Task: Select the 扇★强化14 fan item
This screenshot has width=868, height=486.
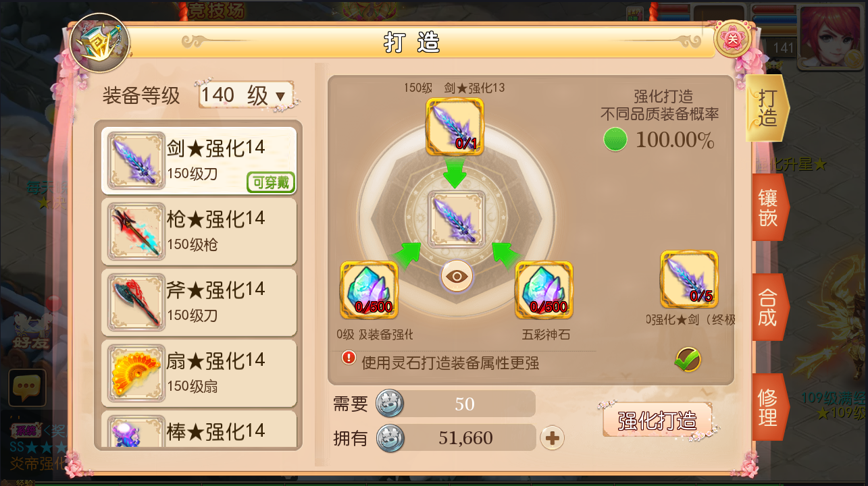Action: 199,373
